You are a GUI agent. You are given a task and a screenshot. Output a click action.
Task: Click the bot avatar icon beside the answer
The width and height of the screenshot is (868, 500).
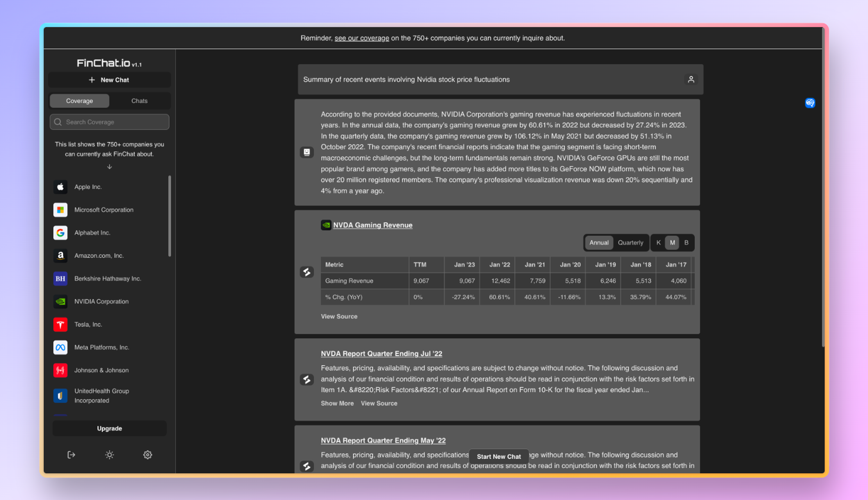pos(307,152)
